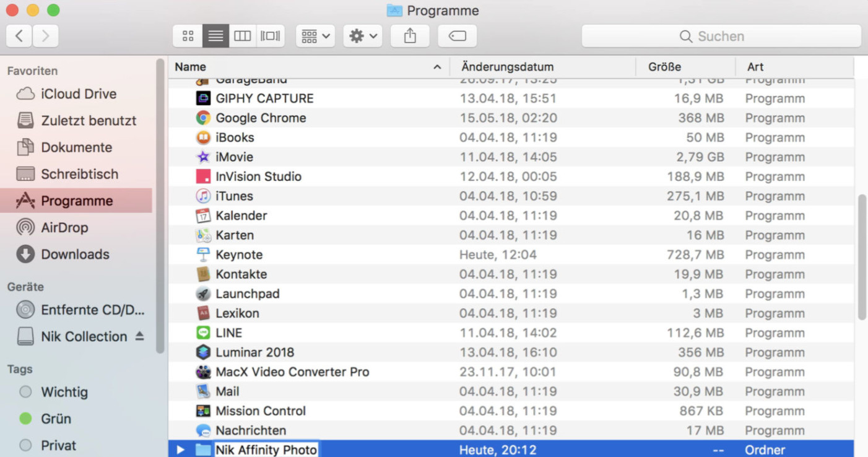The image size is (868, 457).
Task: Click the Mission Control size 867 KB
Action: pyautogui.click(x=701, y=411)
